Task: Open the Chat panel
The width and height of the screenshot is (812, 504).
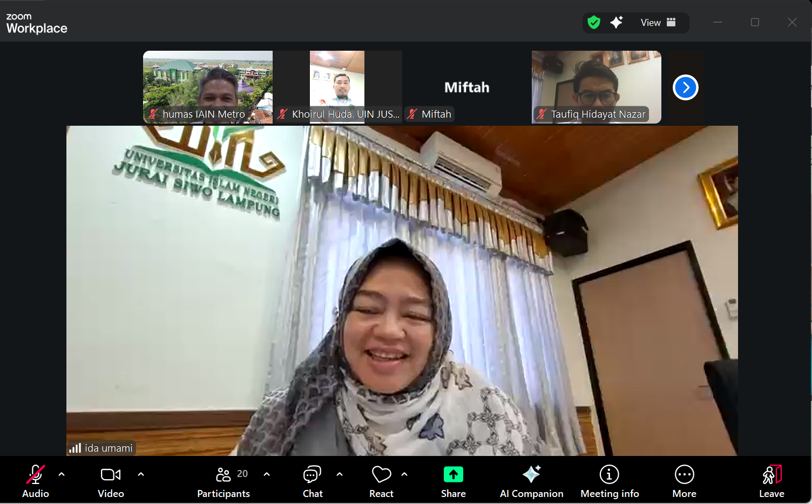Action: click(312, 480)
